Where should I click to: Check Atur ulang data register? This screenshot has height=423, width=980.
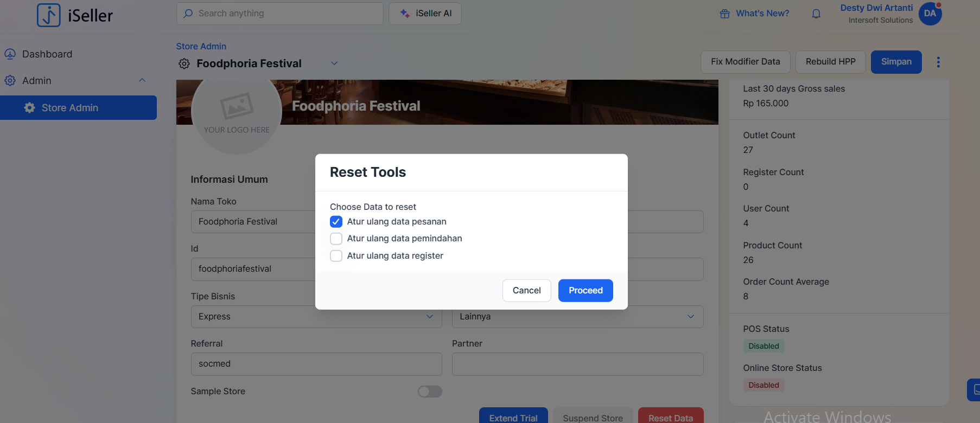coord(336,256)
